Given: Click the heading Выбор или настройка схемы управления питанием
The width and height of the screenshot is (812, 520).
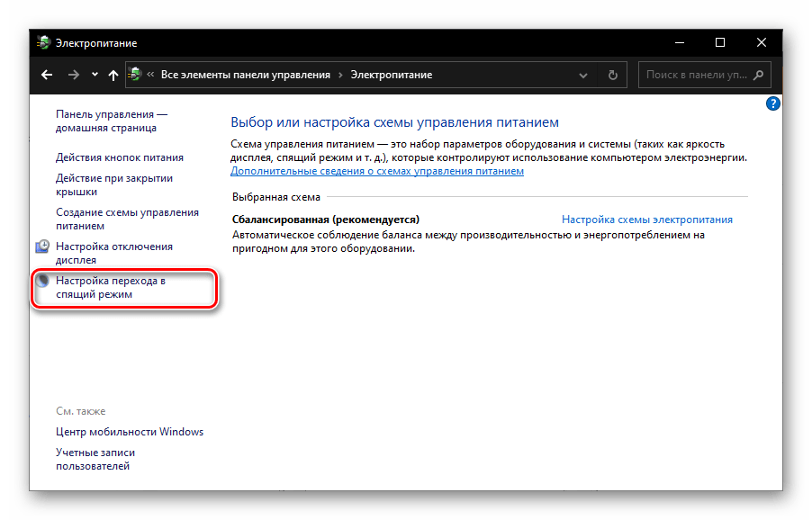Looking at the screenshot, I should 394,122.
